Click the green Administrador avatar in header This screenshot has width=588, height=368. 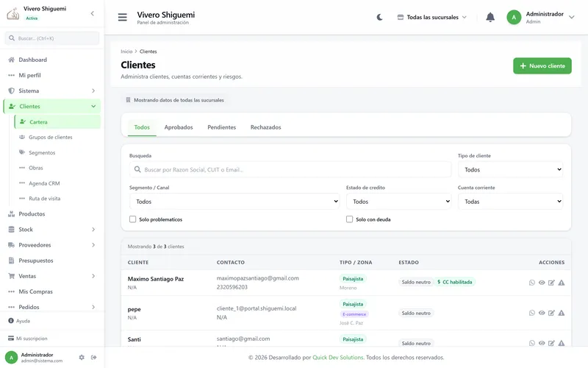514,17
